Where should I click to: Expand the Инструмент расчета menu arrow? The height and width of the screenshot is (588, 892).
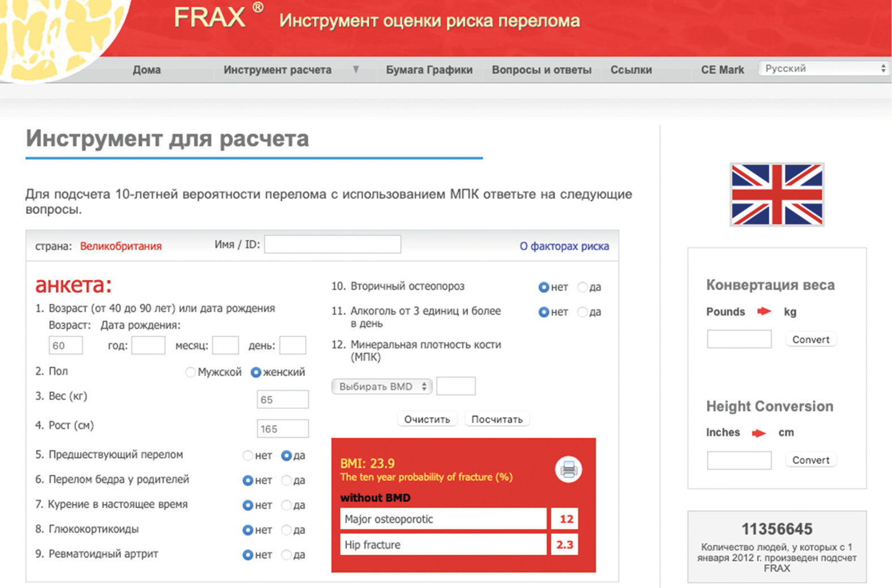(x=356, y=70)
